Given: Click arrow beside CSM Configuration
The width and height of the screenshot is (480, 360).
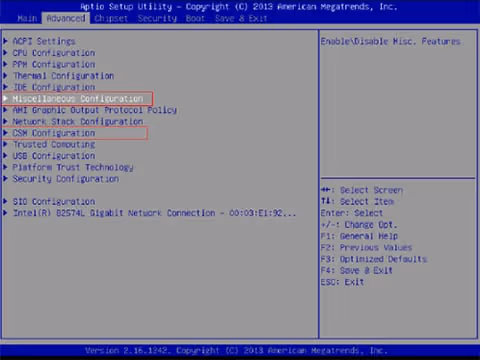Looking at the screenshot, I should click(5, 133).
